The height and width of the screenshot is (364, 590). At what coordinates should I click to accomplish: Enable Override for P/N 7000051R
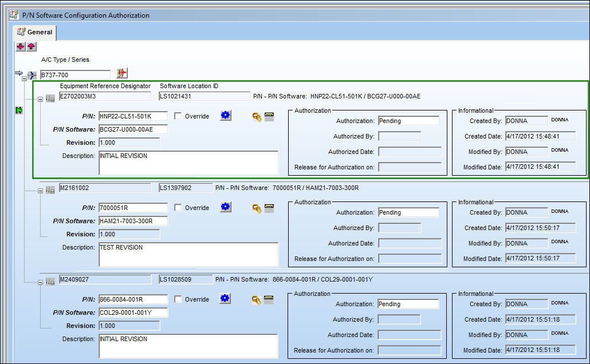(178, 208)
